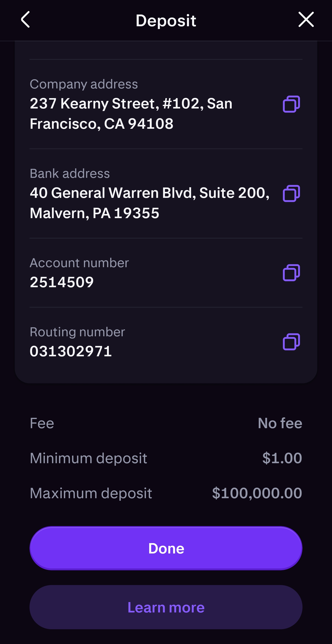The image size is (332, 644).
Task: Go back using the left arrow
Action: pos(25,20)
